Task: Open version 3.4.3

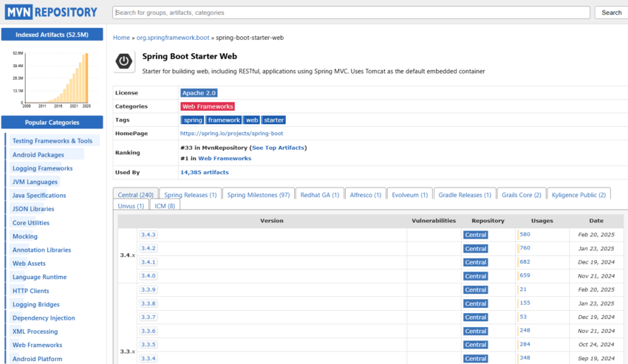Action: point(149,235)
